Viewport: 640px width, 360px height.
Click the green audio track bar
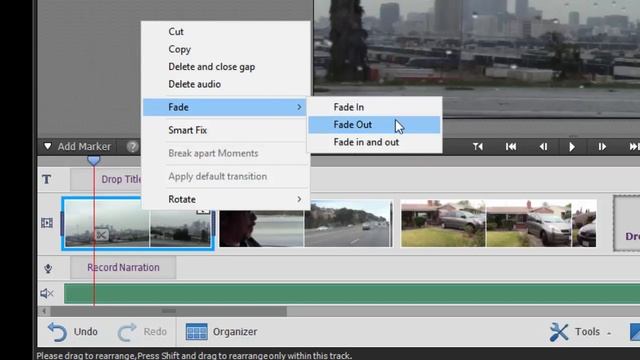click(352, 293)
